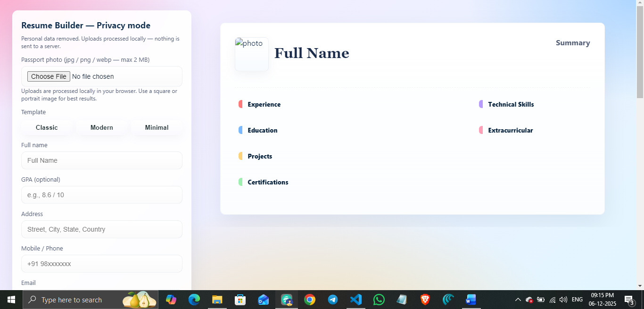Open the ENG language switcher

[x=577, y=300]
